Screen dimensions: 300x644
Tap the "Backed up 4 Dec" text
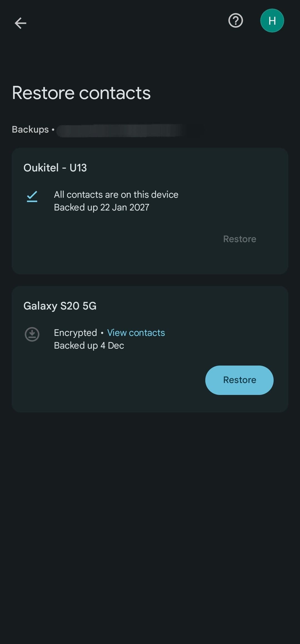(x=89, y=346)
